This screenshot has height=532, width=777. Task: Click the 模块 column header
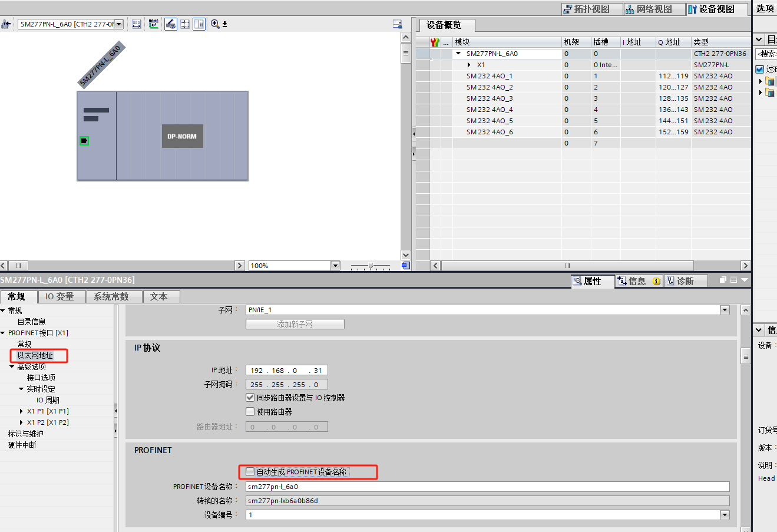coord(507,42)
